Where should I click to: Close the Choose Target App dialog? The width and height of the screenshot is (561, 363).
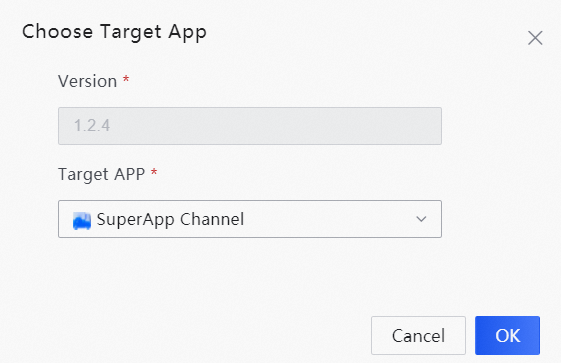pyautogui.click(x=535, y=38)
